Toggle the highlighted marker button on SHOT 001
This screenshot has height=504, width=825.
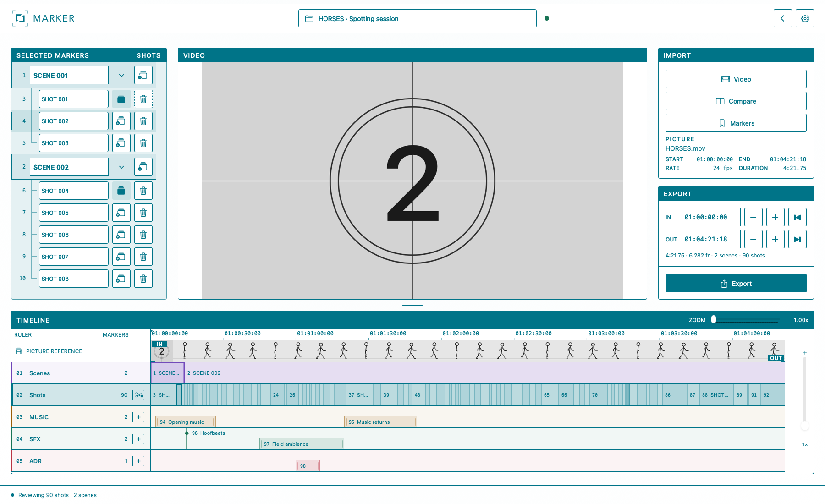click(121, 99)
